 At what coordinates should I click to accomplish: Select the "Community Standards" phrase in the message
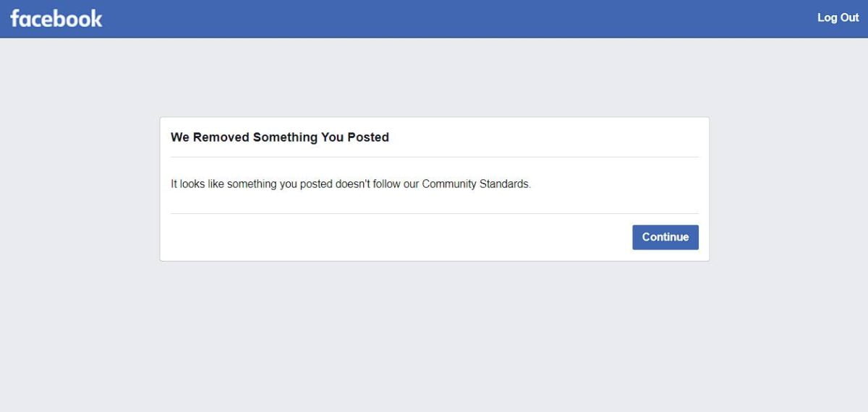(475, 184)
